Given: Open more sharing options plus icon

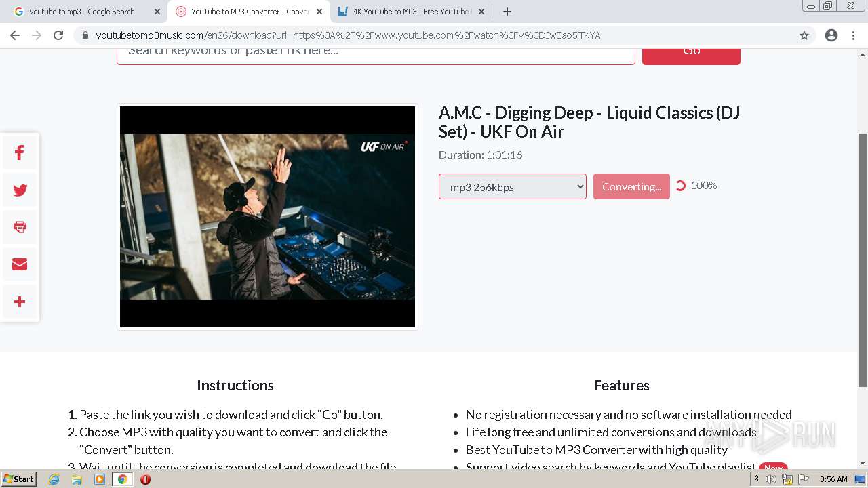Looking at the screenshot, I should click(20, 302).
